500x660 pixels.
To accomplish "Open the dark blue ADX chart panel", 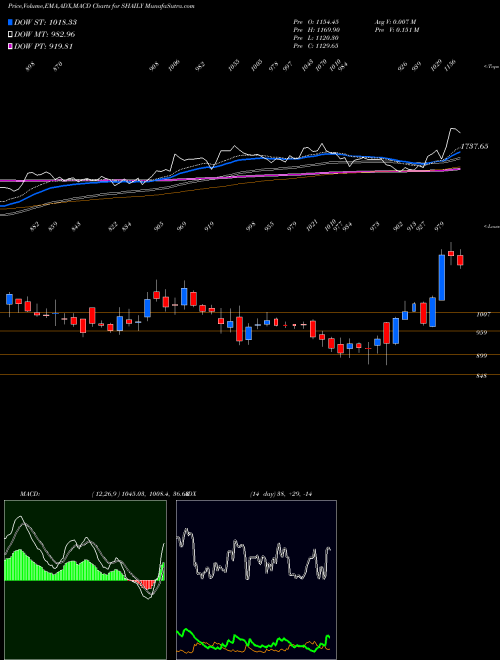I will tap(256, 580).
